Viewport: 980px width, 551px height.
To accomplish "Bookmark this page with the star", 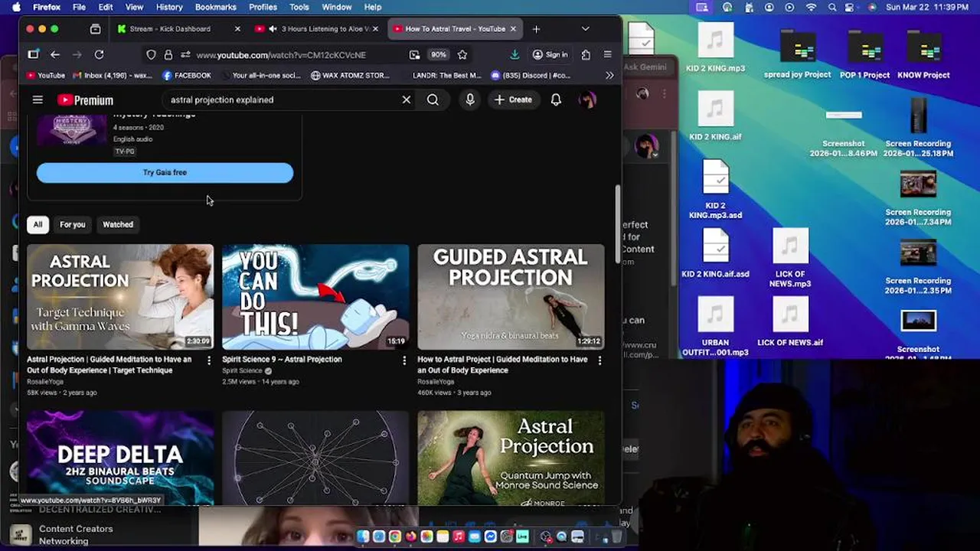I will coord(462,54).
